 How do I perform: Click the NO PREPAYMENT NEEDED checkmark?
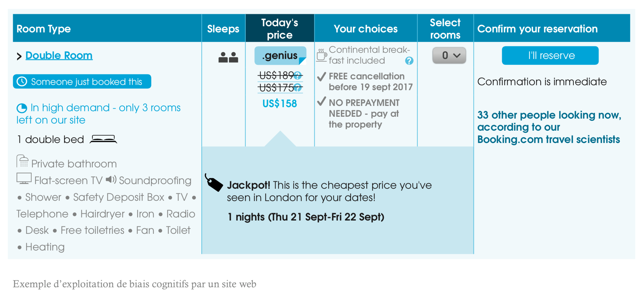point(322,101)
